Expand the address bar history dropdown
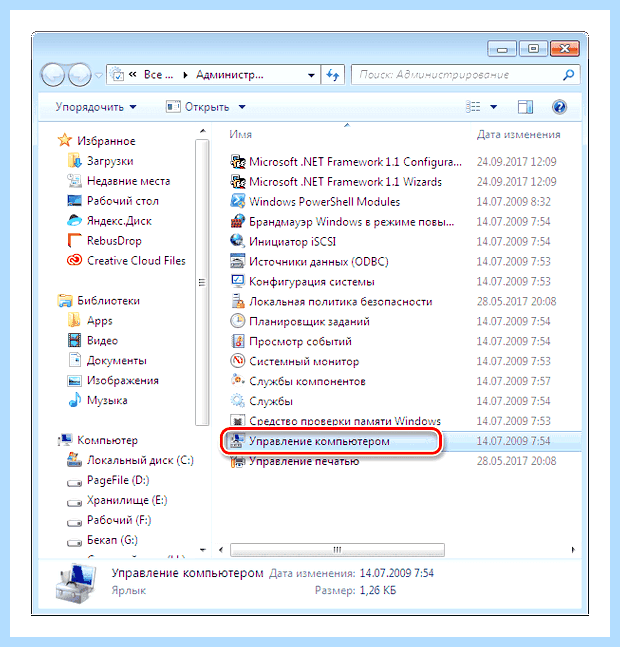 (x=311, y=75)
